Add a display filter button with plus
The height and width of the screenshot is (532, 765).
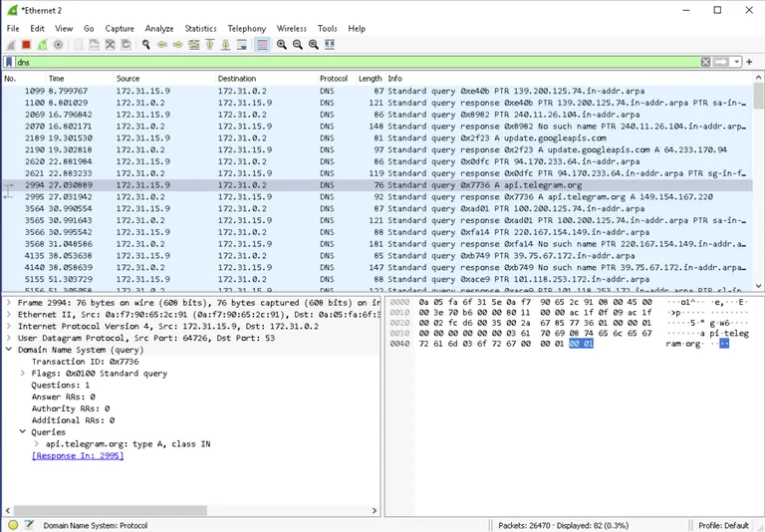pyautogui.click(x=749, y=62)
